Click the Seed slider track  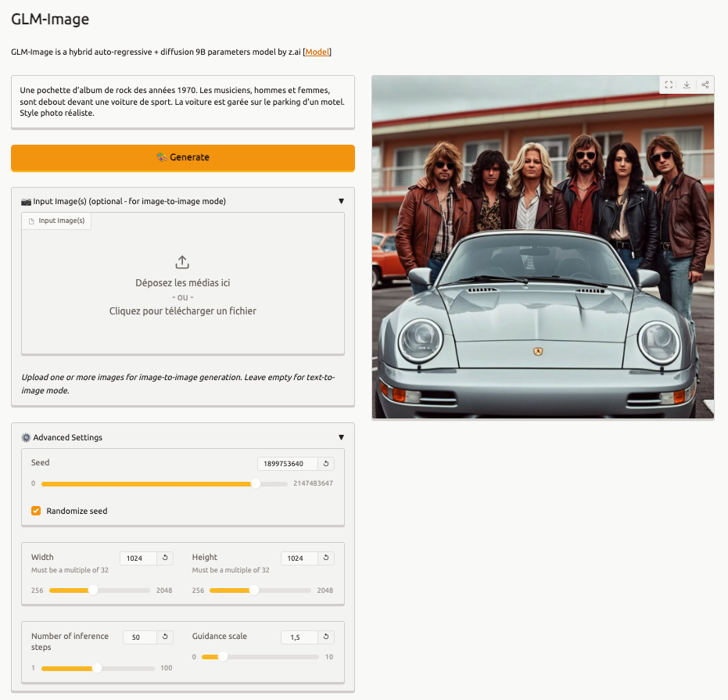[164, 483]
